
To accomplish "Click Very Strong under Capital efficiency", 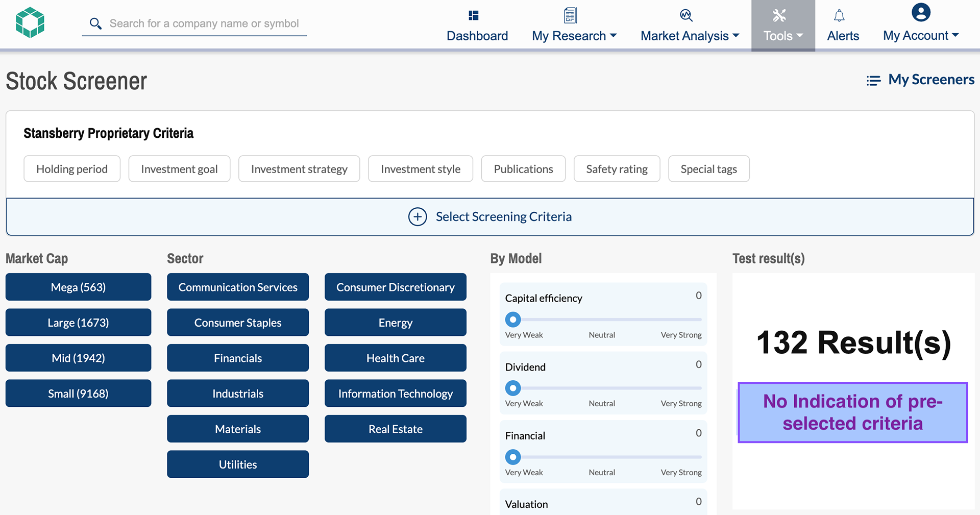I will pyautogui.click(x=681, y=335).
